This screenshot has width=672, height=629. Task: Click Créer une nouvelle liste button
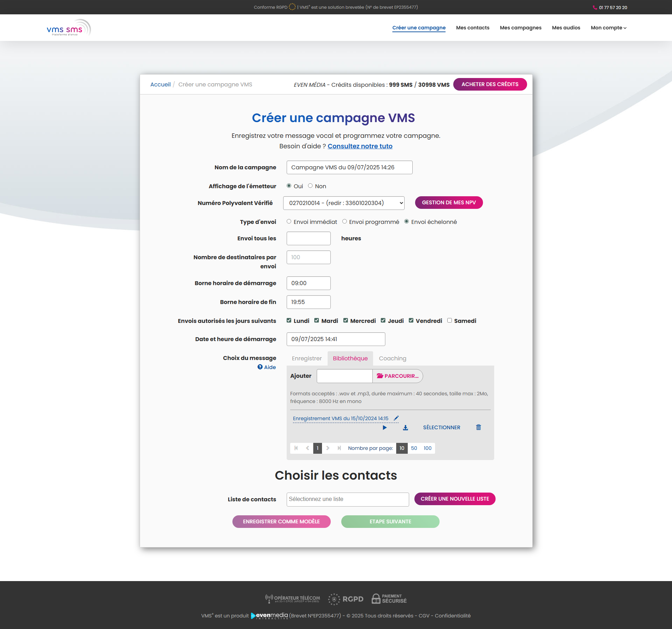pos(455,499)
